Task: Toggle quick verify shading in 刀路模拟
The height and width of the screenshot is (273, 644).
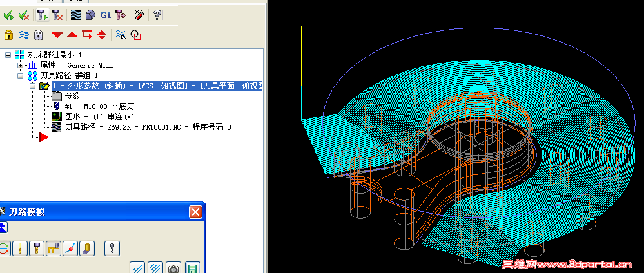Action: click(x=86, y=248)
